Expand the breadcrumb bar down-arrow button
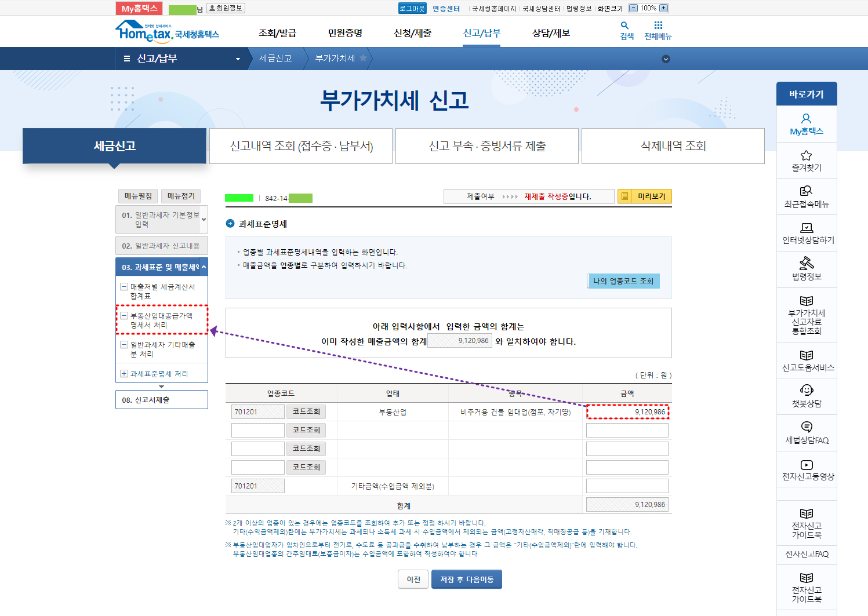The height and width of the screenshot is (616, 868). 666,59
